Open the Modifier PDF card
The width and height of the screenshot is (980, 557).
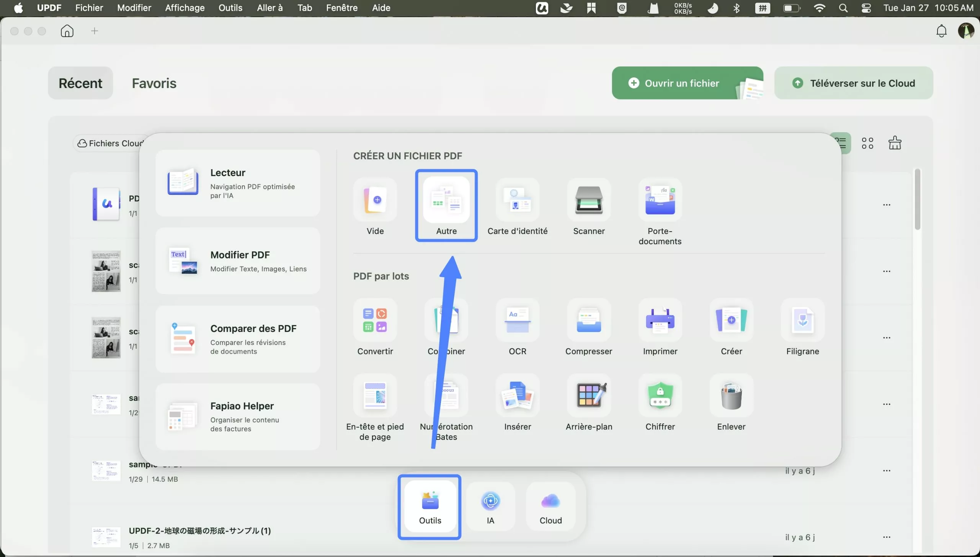coord(238,261)
